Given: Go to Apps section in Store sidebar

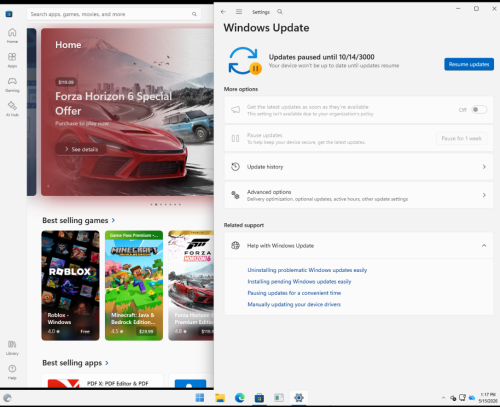Looking at the screenshot, I should click(12, 60).
